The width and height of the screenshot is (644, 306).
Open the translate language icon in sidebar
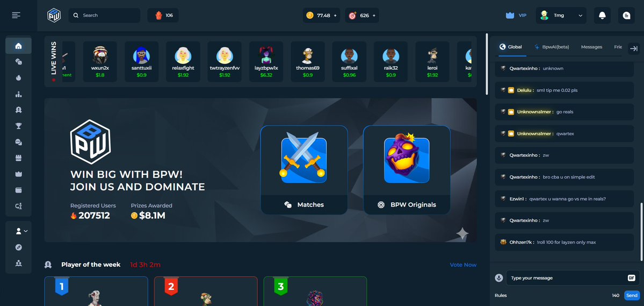18,206
